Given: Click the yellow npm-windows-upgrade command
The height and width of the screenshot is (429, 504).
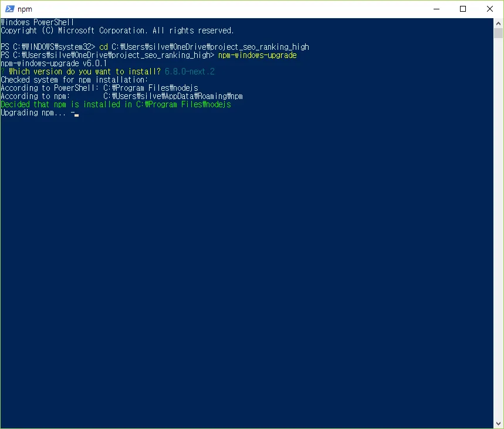Looking at the screenshot, I should tap(257, 55).
